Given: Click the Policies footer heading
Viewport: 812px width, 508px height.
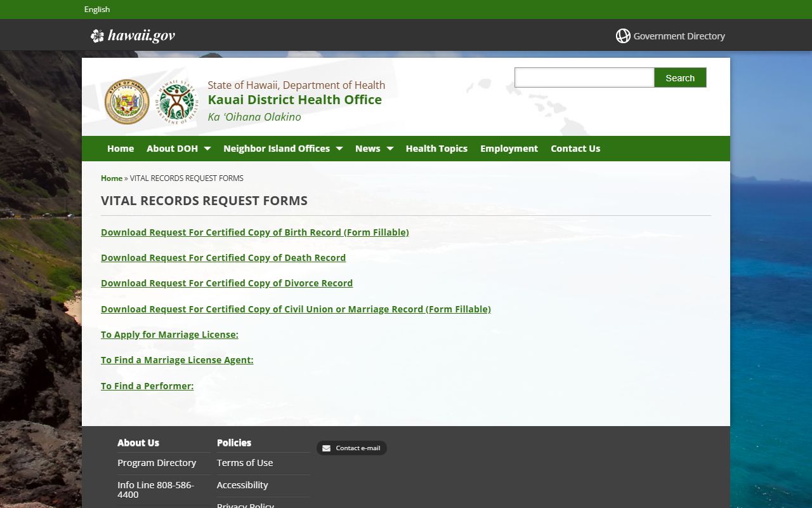Looking at the screenshot, I should (x=234, y=443).
